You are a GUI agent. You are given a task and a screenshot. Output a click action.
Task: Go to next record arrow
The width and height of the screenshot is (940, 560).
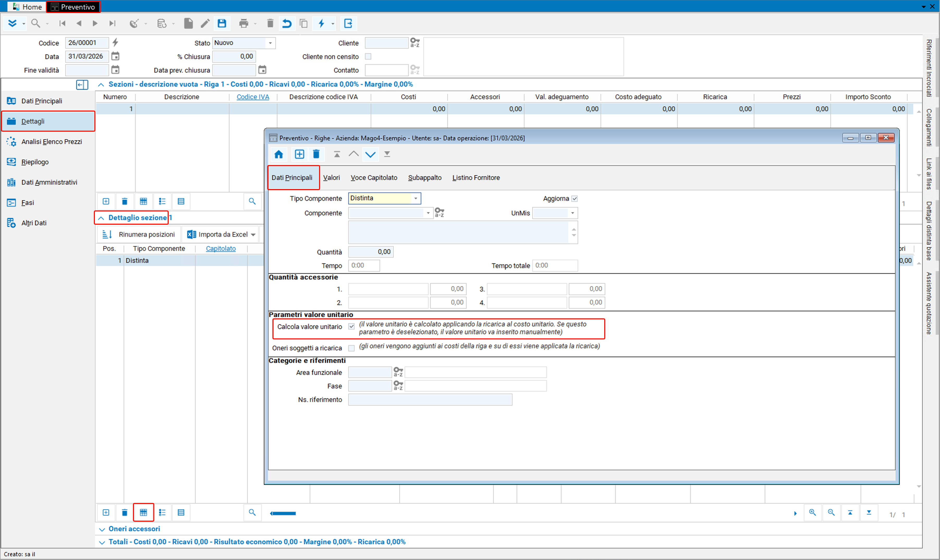[95, 23]
